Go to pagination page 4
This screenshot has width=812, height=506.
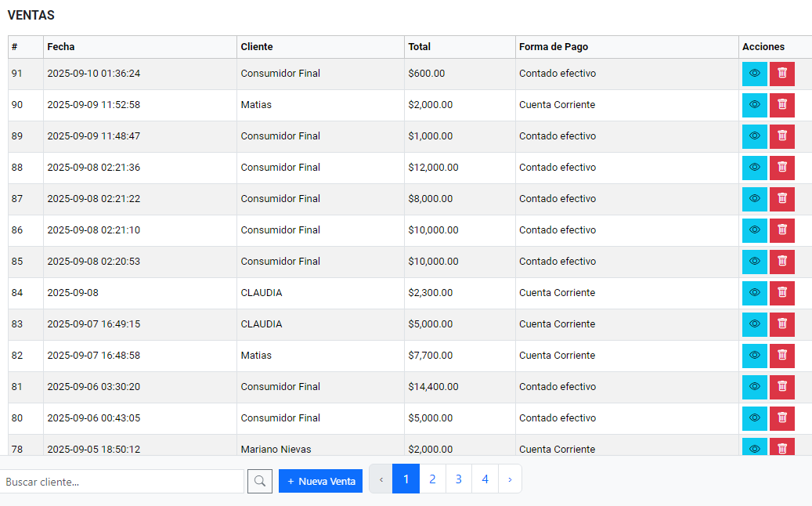coord(485,479)
